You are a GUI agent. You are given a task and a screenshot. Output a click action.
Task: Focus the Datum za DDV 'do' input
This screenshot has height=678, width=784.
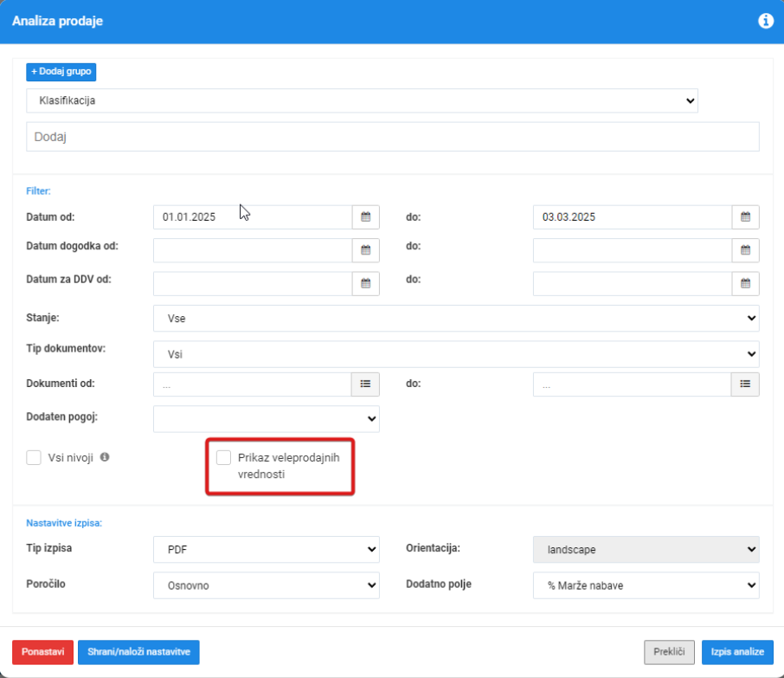pos(633,284)
